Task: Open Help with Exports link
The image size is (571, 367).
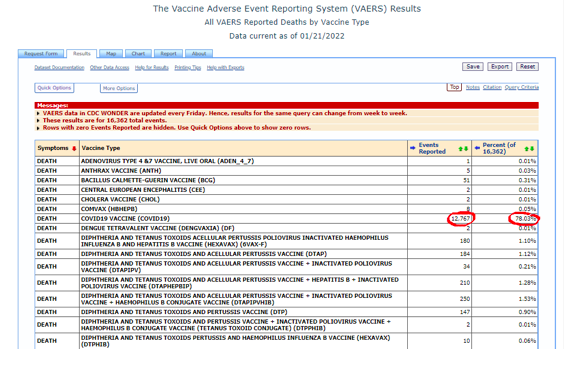Action: click(x=225, y=68)
